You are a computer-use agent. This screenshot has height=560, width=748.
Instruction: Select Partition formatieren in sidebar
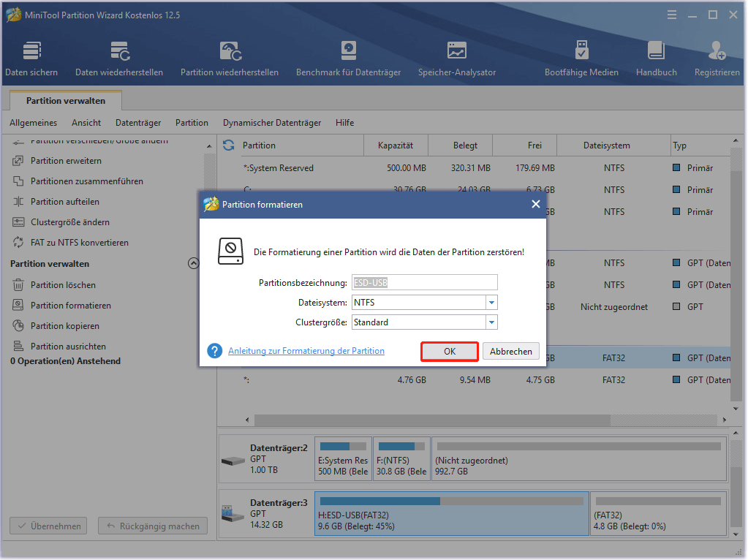(71, 306)
